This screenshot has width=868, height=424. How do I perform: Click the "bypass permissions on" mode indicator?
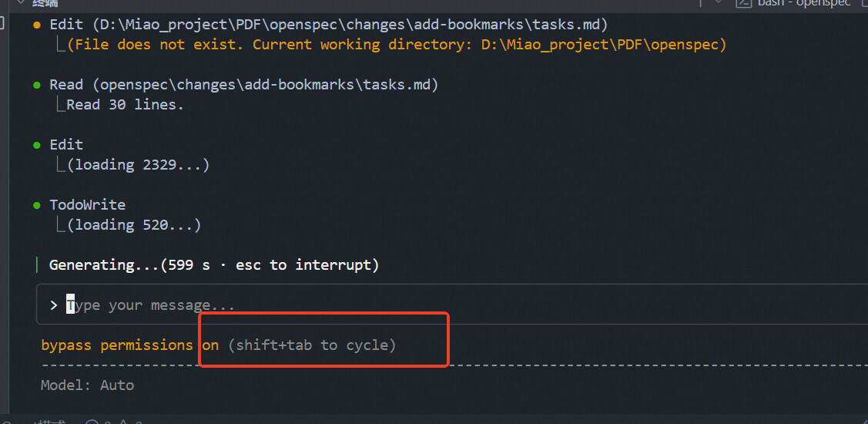130,345
